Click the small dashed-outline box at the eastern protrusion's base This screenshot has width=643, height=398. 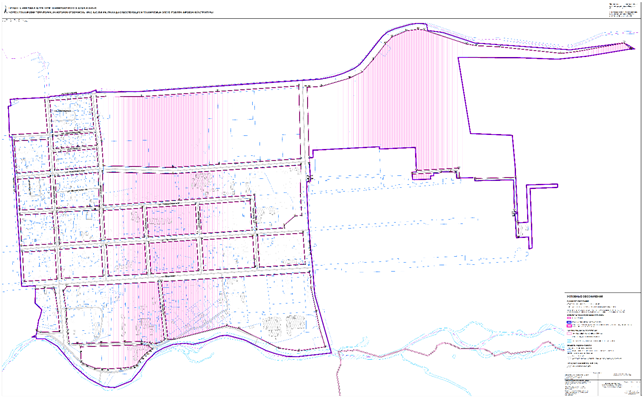(x=523, y=230)
